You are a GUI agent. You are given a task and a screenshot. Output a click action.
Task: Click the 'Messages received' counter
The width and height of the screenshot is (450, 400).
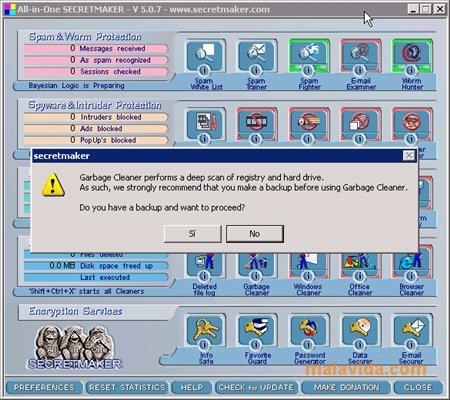point(96,49)
